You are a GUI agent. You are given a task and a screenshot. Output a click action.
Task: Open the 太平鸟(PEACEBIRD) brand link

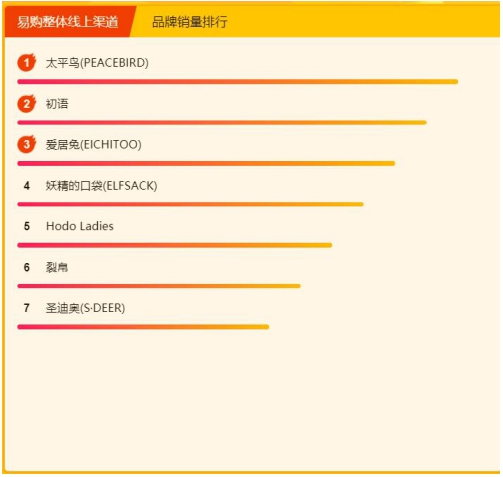click(97, 63)
